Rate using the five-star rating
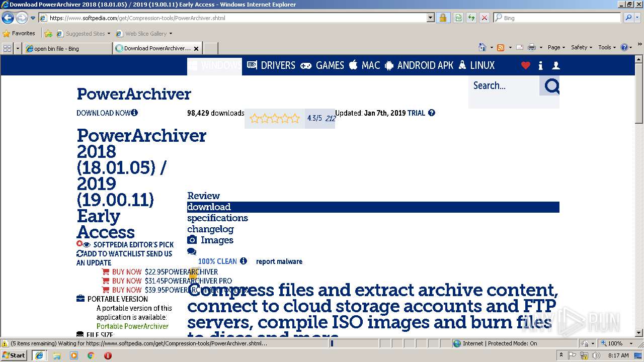Image resolution: width=644 pixels, height=362 pixels. click(275, 119)
